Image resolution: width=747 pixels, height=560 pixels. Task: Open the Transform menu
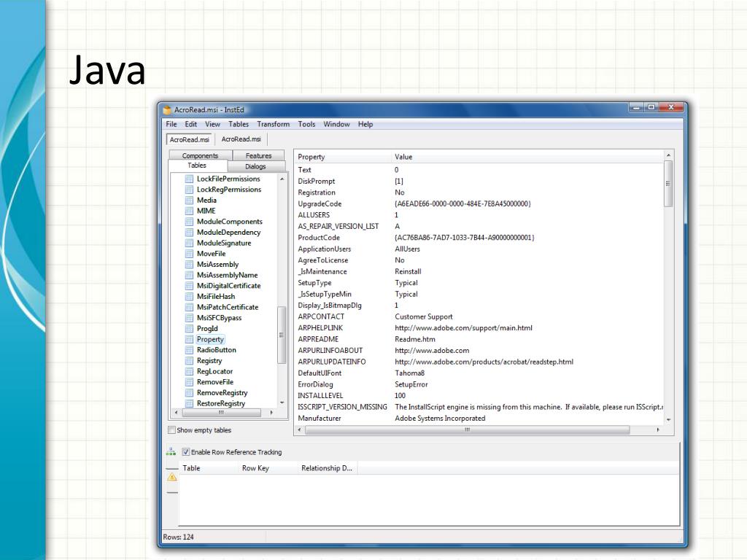coord(274,124)
